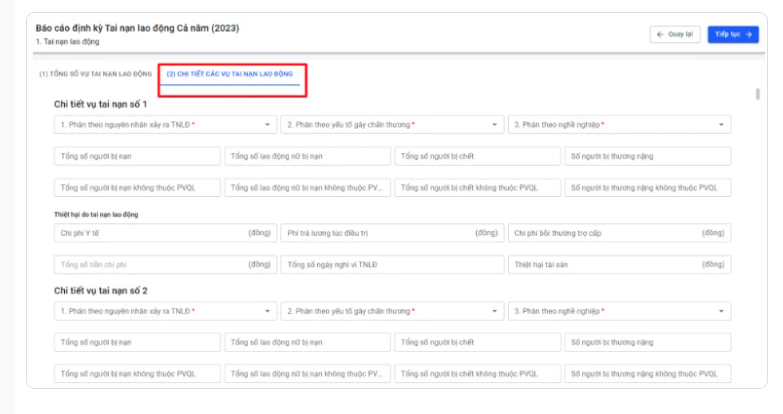This screenshot has height=414, width=783.
Task: Focus accident 1 'Tổng số người bị nạn không thuộc PVQL' field
Action: pos(137,188)
